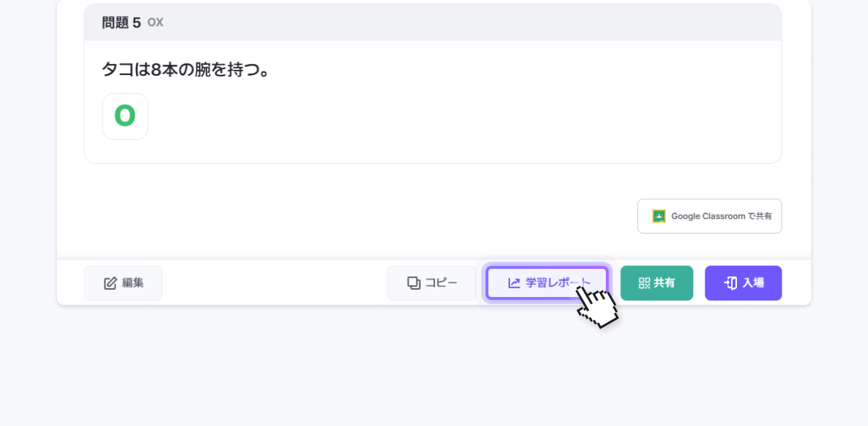The image size is (868, 426).
Task: Open the 編集 edit button
Action: [x=123, y=283]
